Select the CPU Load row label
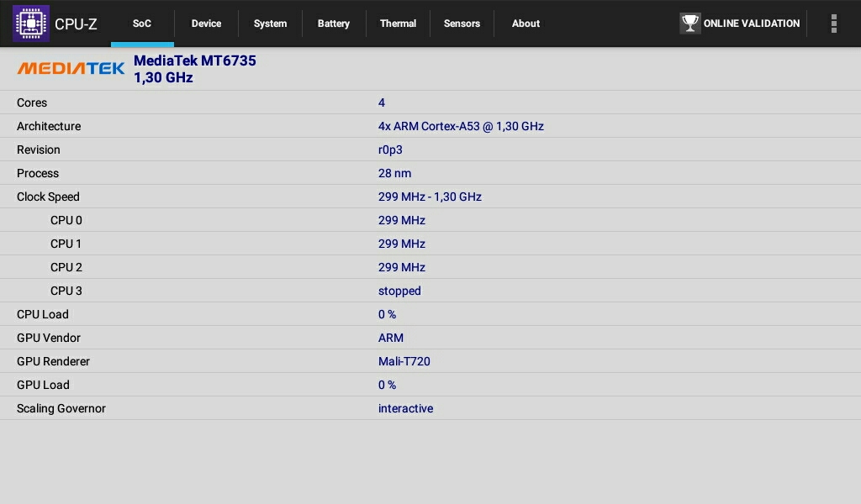Image resolution: width=861 pixels, height=504 pixels. pyautogui.click(x=42, y=315)
